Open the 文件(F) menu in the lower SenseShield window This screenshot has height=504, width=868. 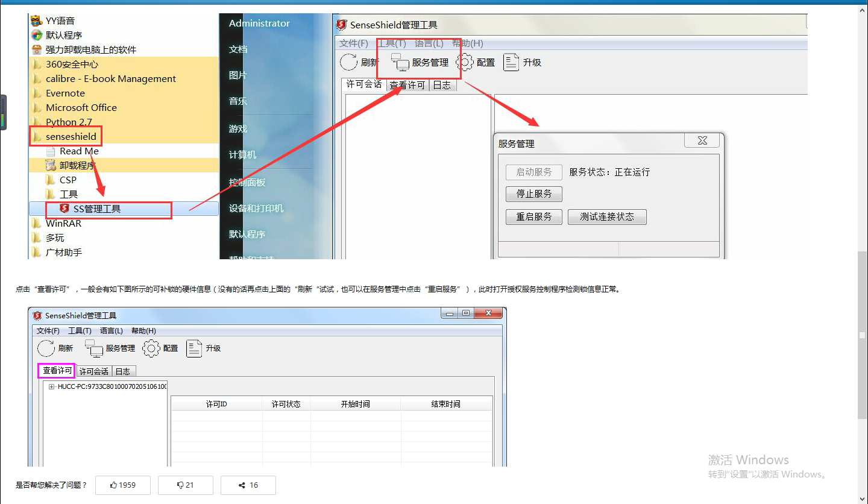pos(48,331)
